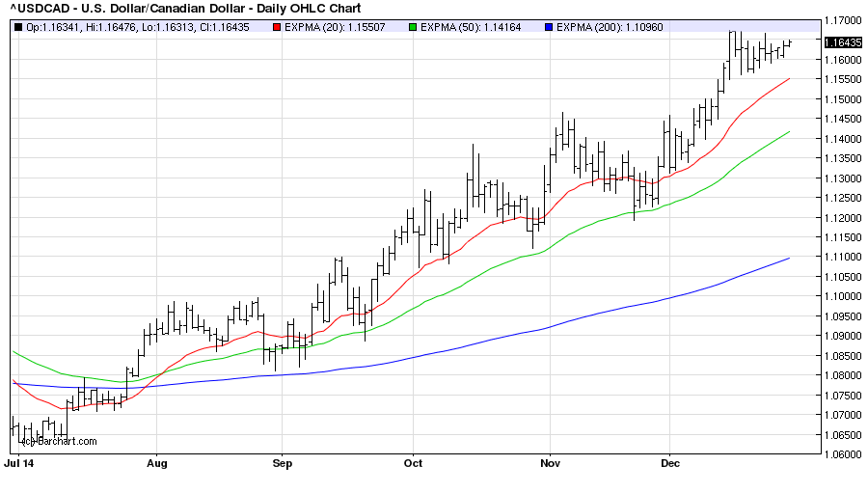
Task: Click the end of the blue 200-day average line
Action: tap(789, 259)
